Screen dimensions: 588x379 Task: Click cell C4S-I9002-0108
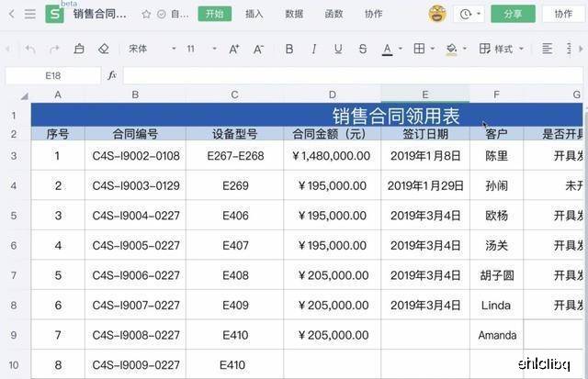coord(136,156)
